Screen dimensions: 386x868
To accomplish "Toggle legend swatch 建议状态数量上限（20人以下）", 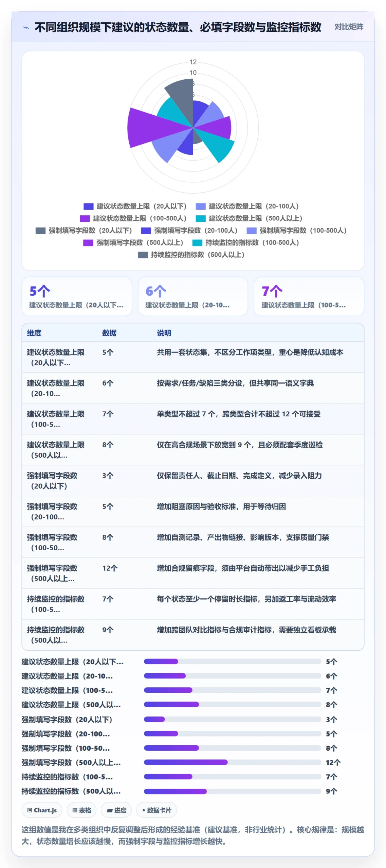I will pos(88,206).
